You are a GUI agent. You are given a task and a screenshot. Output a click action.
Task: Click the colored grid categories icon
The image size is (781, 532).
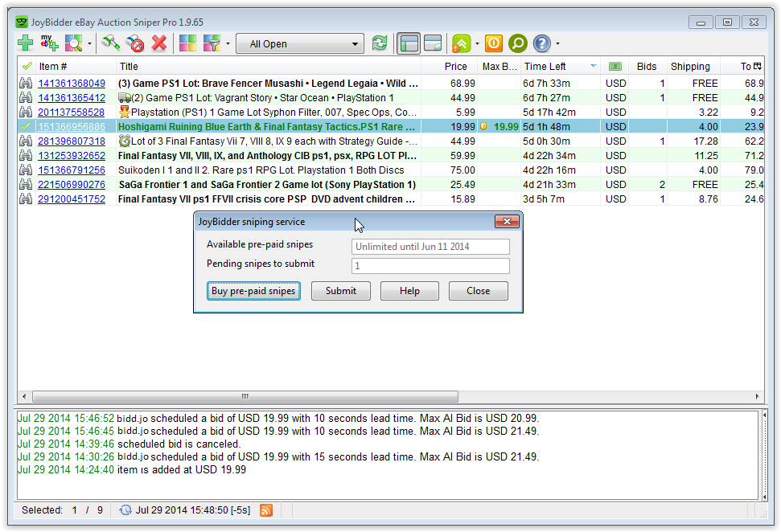point(187,43)
